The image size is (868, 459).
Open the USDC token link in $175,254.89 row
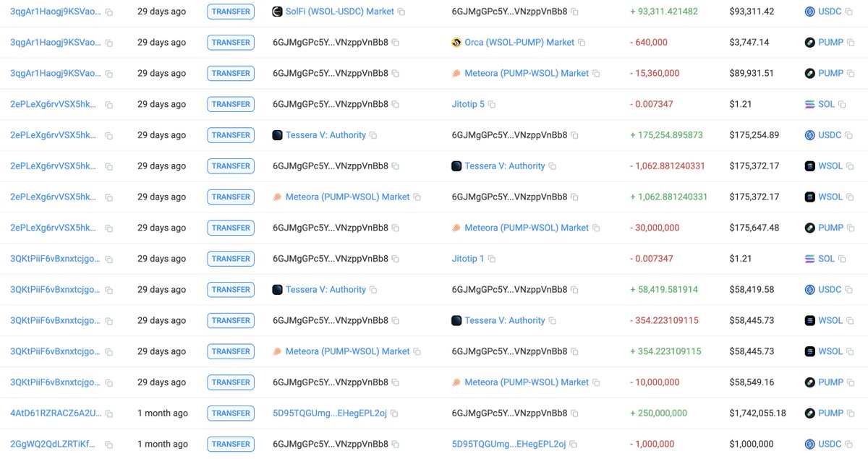tap(830, 135)
